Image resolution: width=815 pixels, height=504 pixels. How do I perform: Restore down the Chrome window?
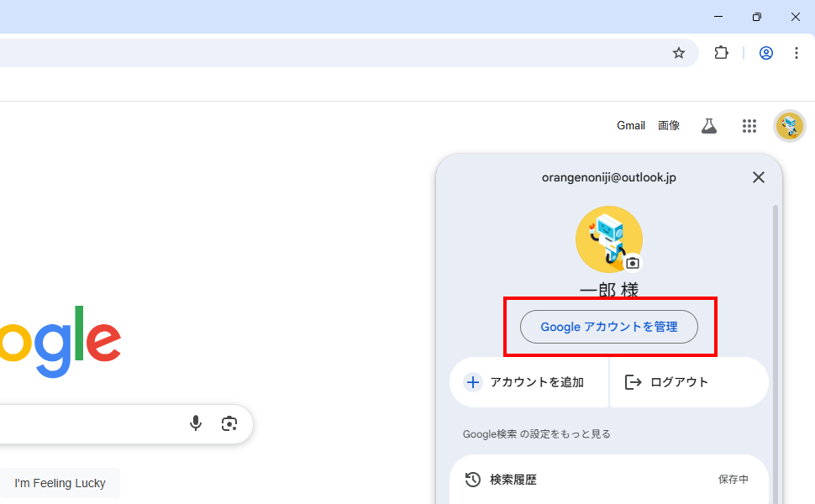(x=756, y=17)
